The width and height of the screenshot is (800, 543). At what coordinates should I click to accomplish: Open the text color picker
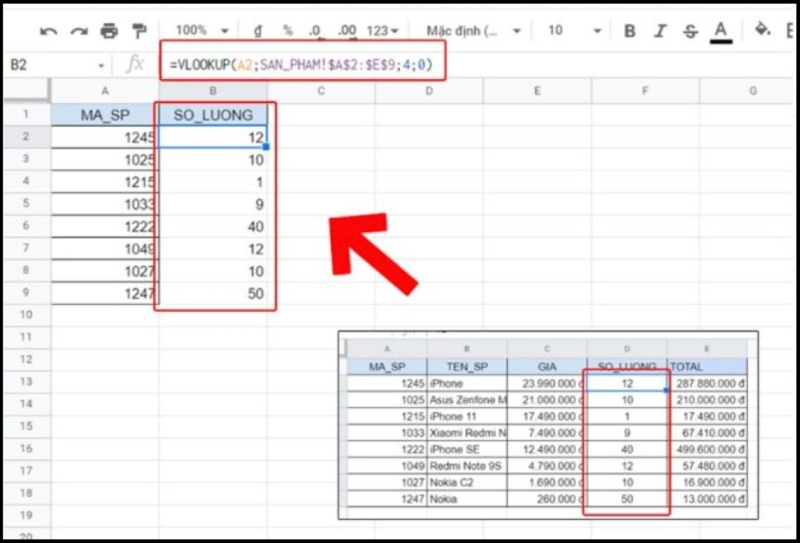click(720, 32)
